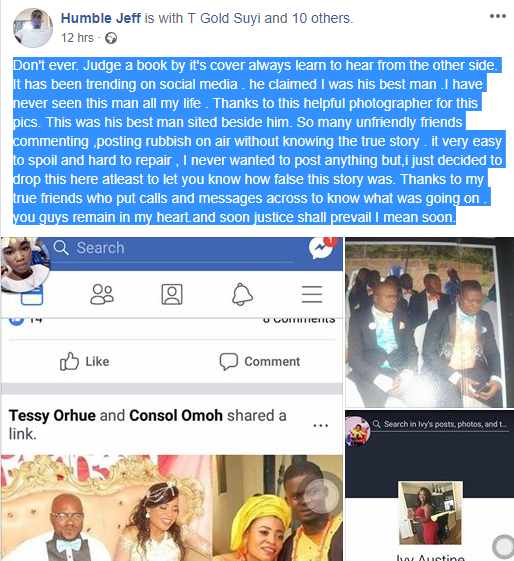Click the 12 hrs post timestamp
The height and width of the screenshot is (561, 514).
point(77,38)
